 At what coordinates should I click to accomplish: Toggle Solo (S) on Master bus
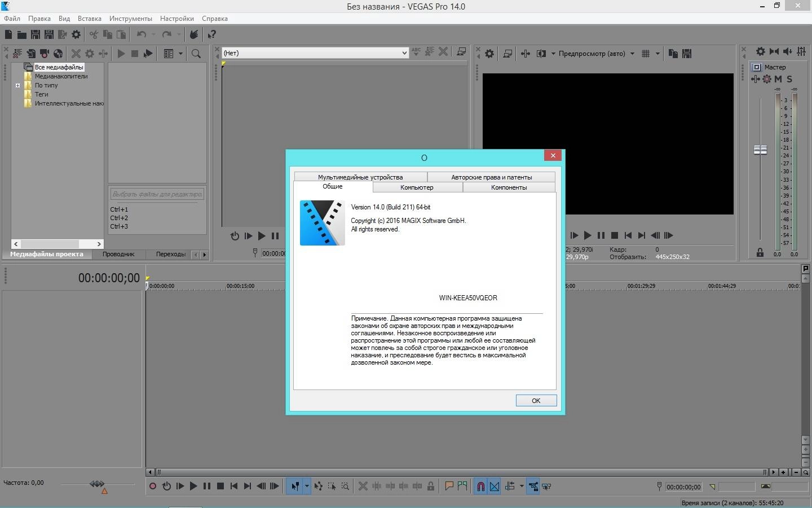pos(789,79)
